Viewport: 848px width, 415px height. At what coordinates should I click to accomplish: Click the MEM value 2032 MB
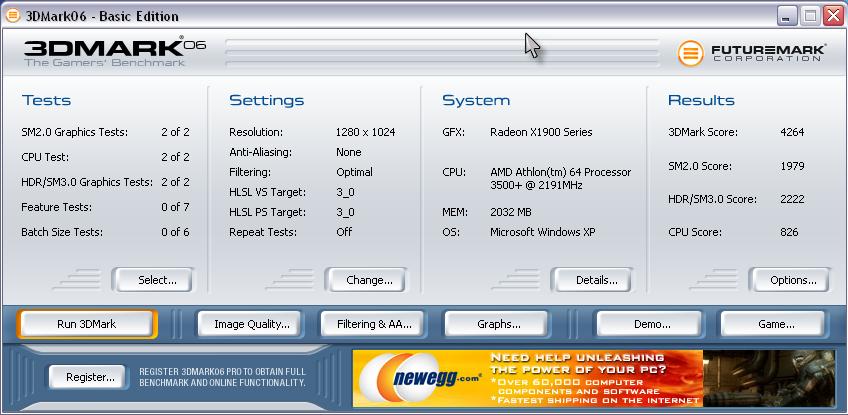coord(511,212)
